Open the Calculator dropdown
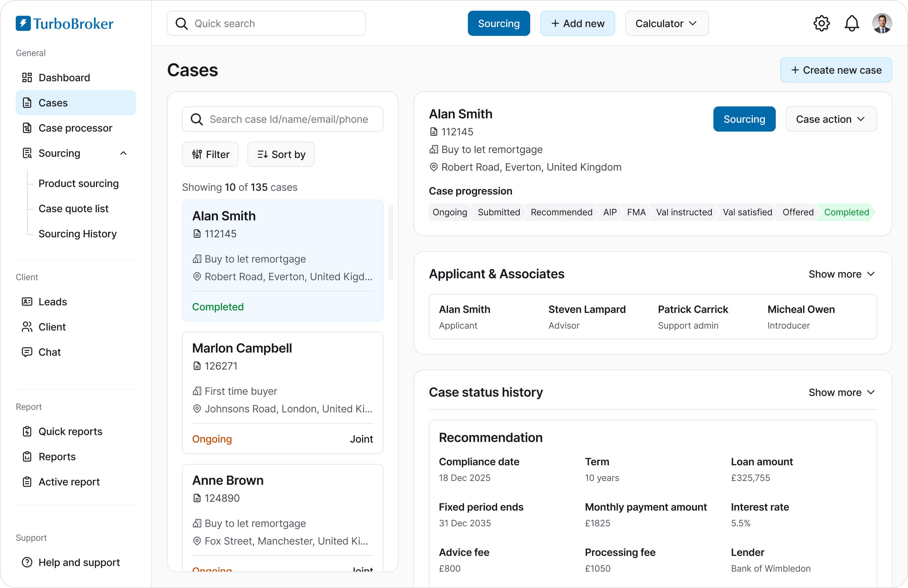The height and width of the screenshot is (588, 908). (x=667, y=24)
